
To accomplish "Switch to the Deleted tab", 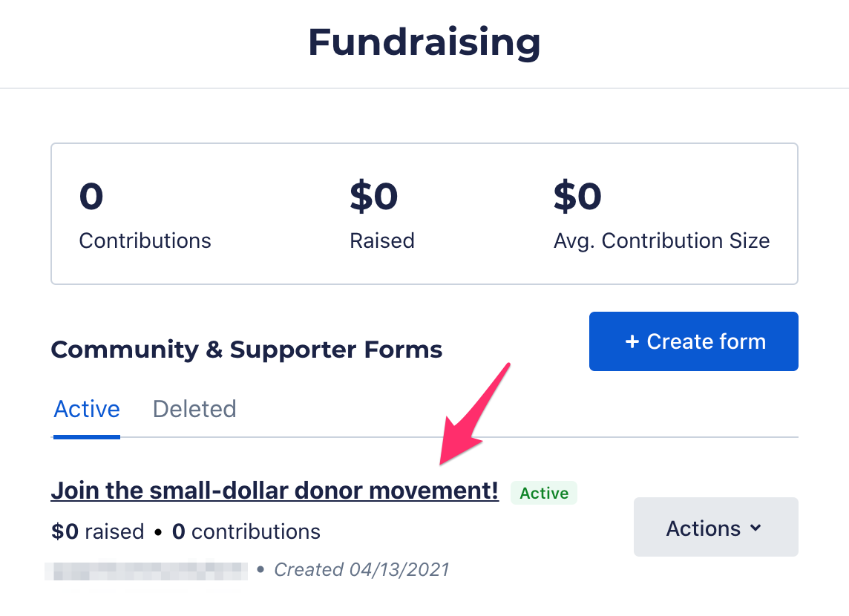I will [194, 409].
